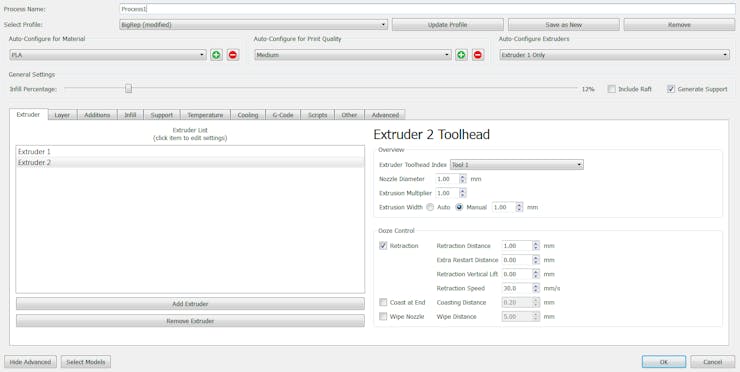Image resolution: width=740 pixels, height=372 pixels.
Task: Add a new print quality entry
Action: point(461,55)
